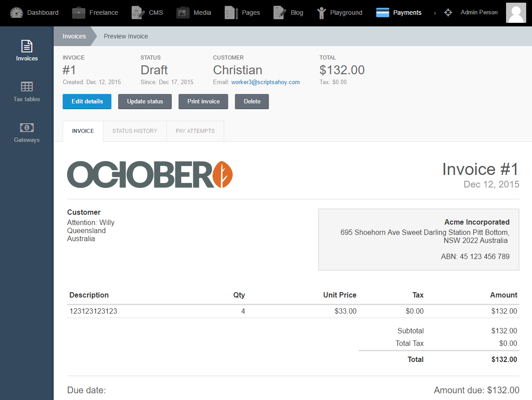
Task: Switch to the Status History tab
Action: click(135, 131)
